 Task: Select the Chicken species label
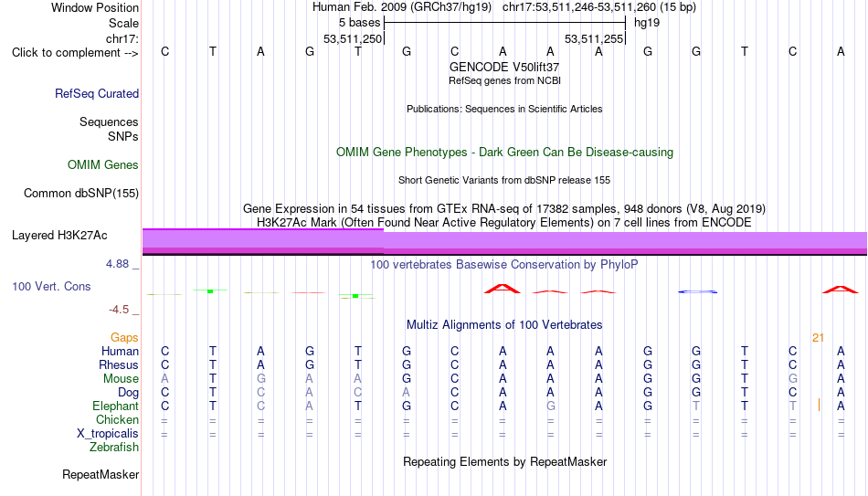coord(117,419)
